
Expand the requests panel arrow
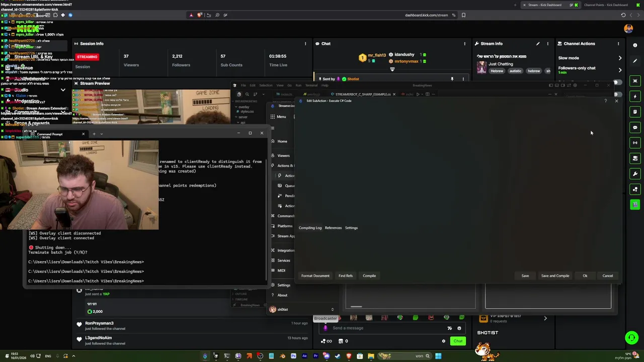[x=545, y=318]
